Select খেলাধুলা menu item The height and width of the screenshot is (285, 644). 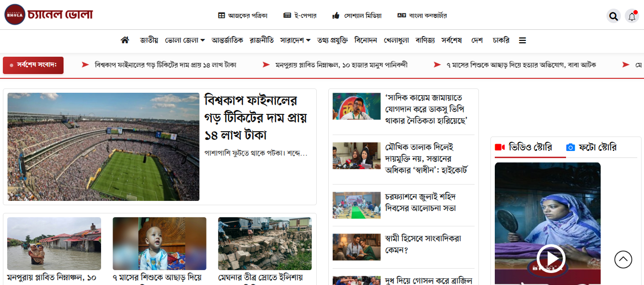click(397, 40)
